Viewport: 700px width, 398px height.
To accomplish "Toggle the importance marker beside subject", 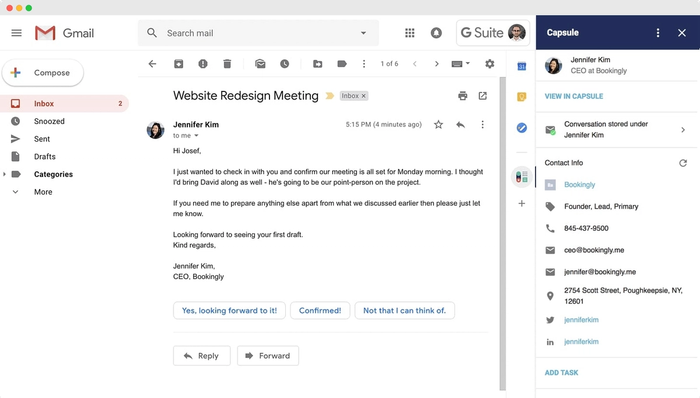I will click(329, 96).
